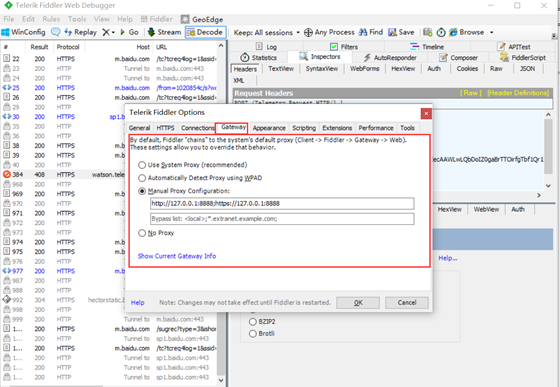Open the FiddlerScript tab
The image size is (560, 387).
pos(523,57)
